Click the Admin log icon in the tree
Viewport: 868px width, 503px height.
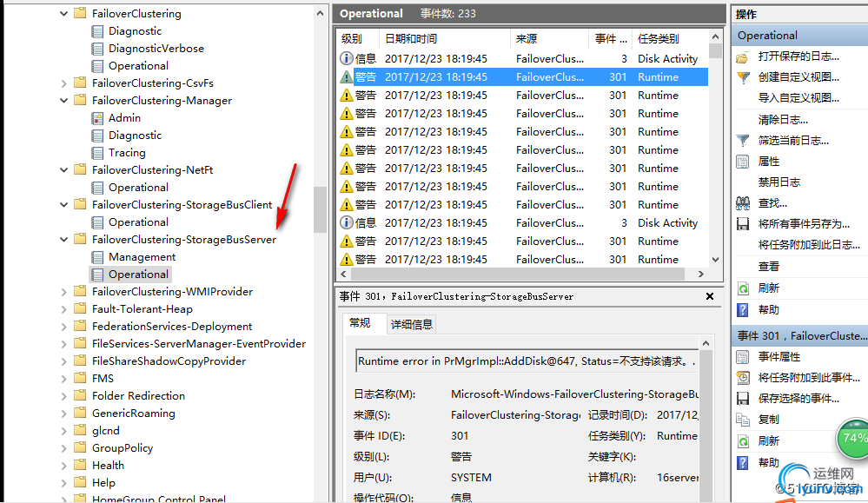[x=97, y=118]
